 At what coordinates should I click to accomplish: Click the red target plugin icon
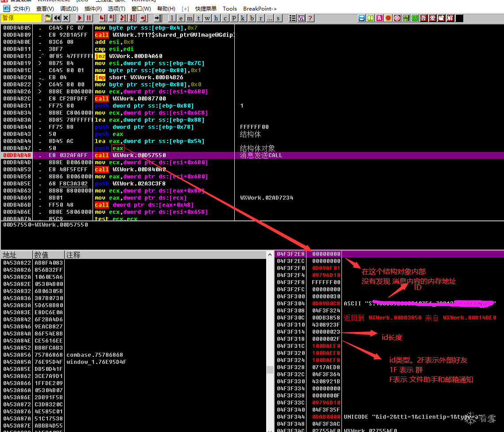(397, 18)
